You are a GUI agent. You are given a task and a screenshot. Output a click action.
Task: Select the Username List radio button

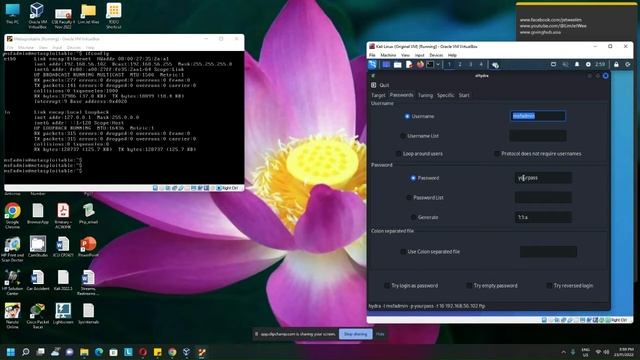[x=403, y=136]
